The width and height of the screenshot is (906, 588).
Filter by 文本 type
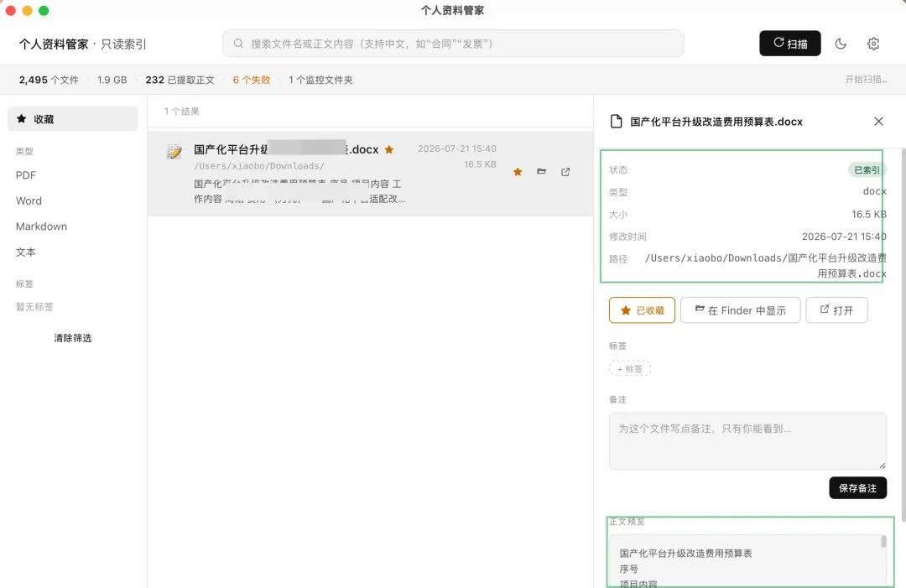click(x=26, y=252)
